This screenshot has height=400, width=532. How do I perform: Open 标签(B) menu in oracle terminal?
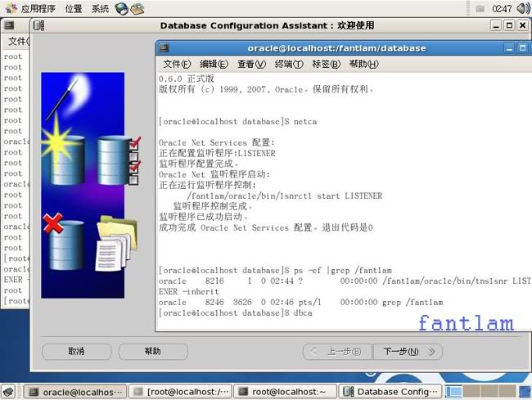pos(326,64)
